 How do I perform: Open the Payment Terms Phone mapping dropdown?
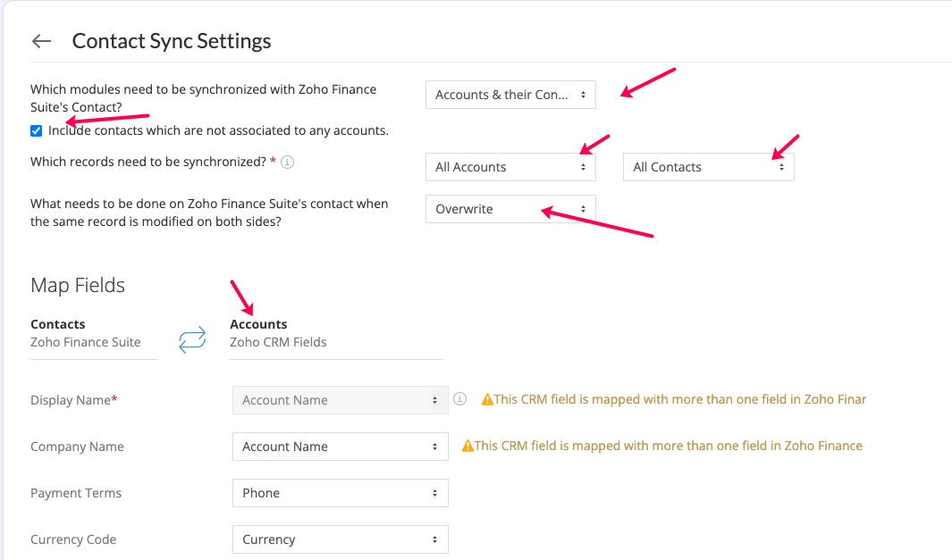[340, 493]
